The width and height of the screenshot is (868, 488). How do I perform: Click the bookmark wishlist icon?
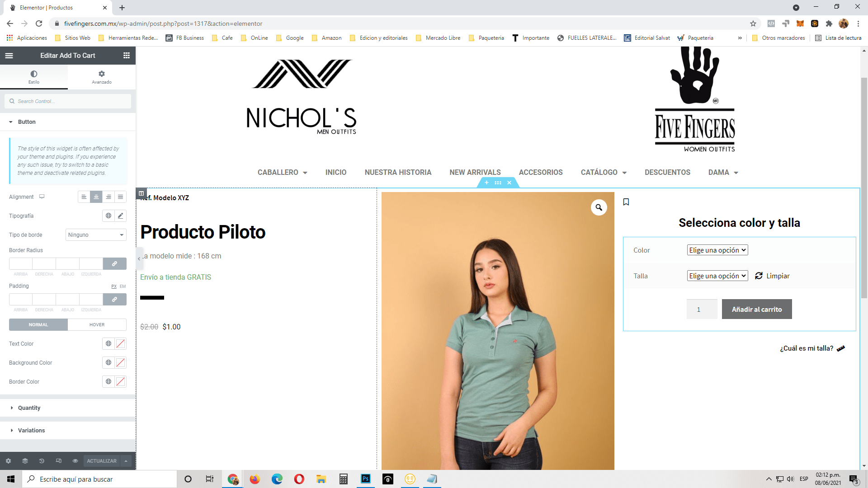pos(626,202)
